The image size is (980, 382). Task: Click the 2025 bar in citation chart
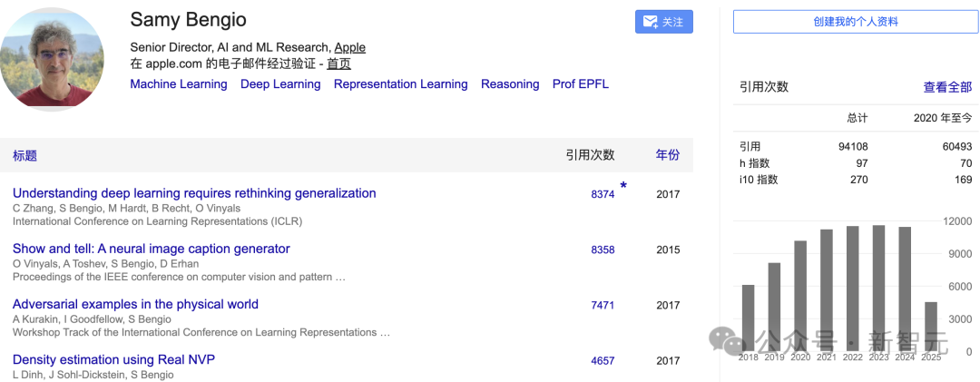[931, 327]
